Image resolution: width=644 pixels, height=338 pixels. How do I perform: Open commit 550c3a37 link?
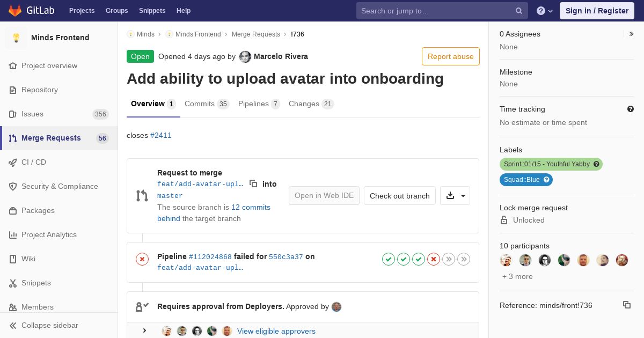(x=286, y=257)
